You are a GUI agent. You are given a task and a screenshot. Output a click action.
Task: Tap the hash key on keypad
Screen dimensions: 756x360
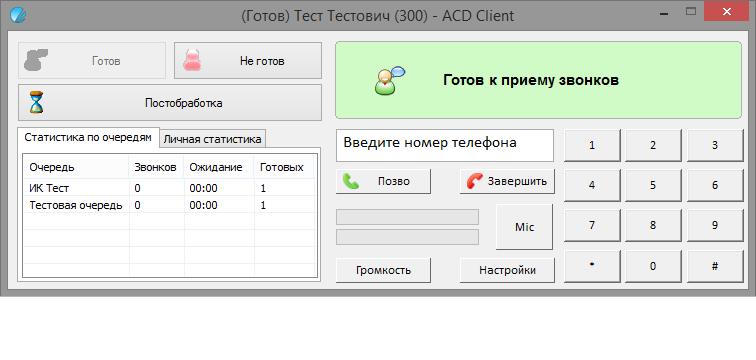[715, 267]
